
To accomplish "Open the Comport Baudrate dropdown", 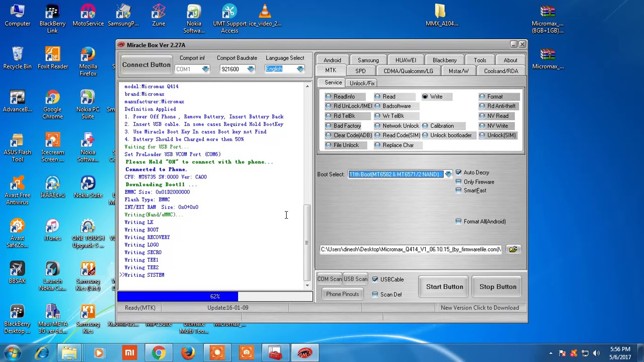I will [x=251, y=69].
